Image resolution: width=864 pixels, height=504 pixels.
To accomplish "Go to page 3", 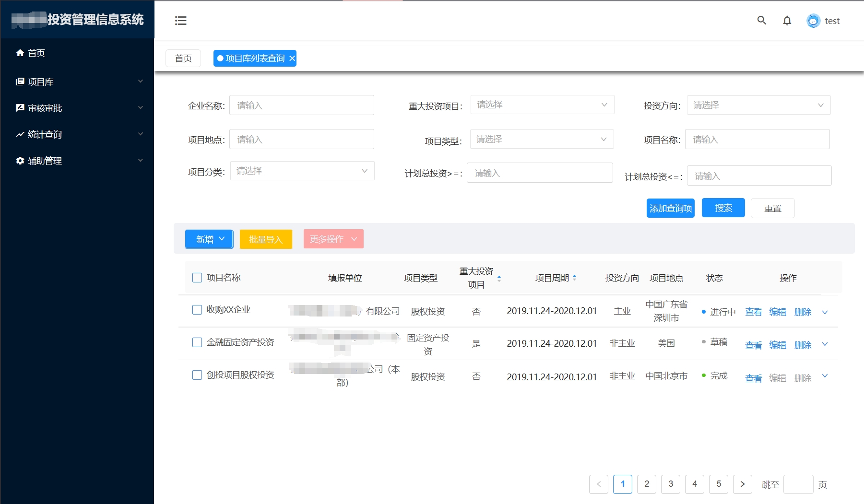I will point(671,484).
